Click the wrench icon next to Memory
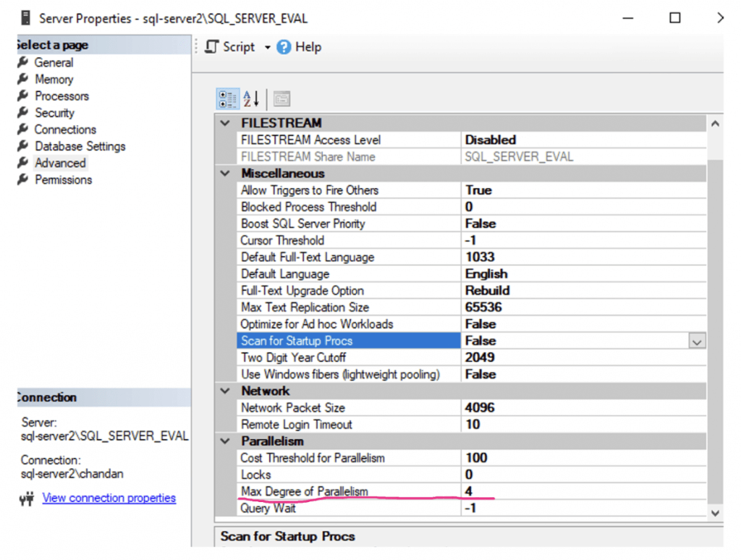Image resolution: width=741 pixels, height=560 pixels. [22, 79]
